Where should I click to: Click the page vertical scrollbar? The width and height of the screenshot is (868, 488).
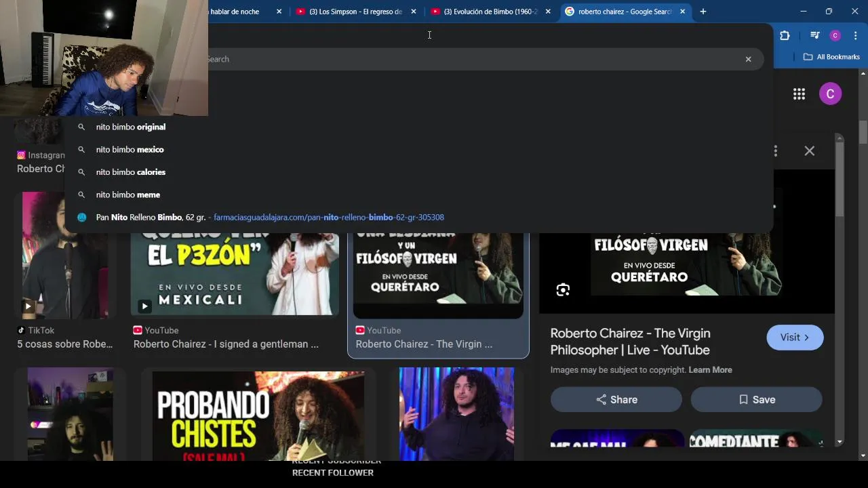click(863, 132)
